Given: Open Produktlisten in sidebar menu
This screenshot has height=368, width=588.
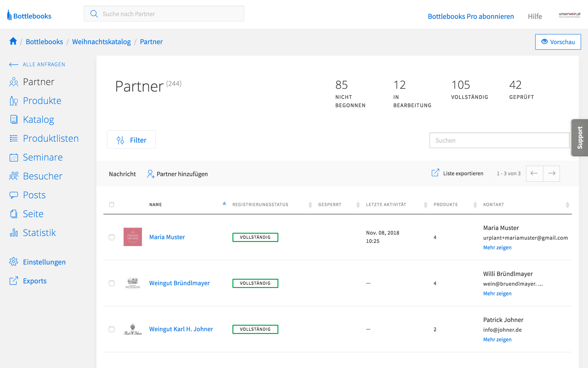Looking at the screenshot, I should point(51,138).
